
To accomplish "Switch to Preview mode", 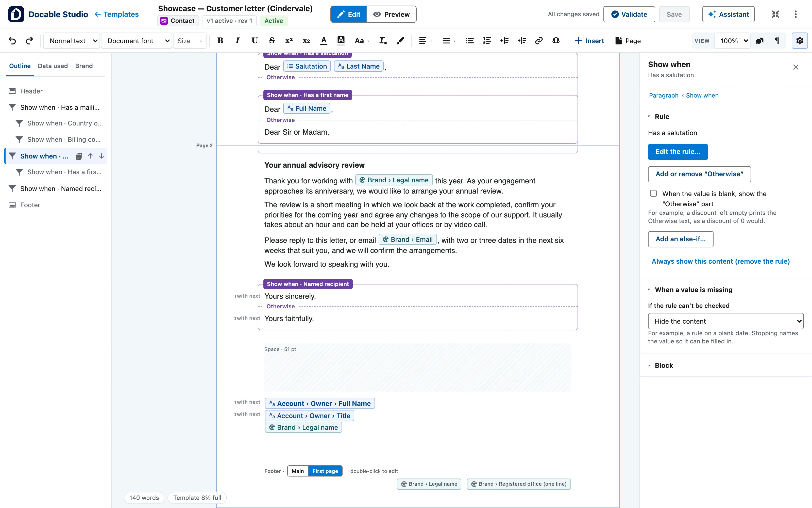I will tap(392, 14).
